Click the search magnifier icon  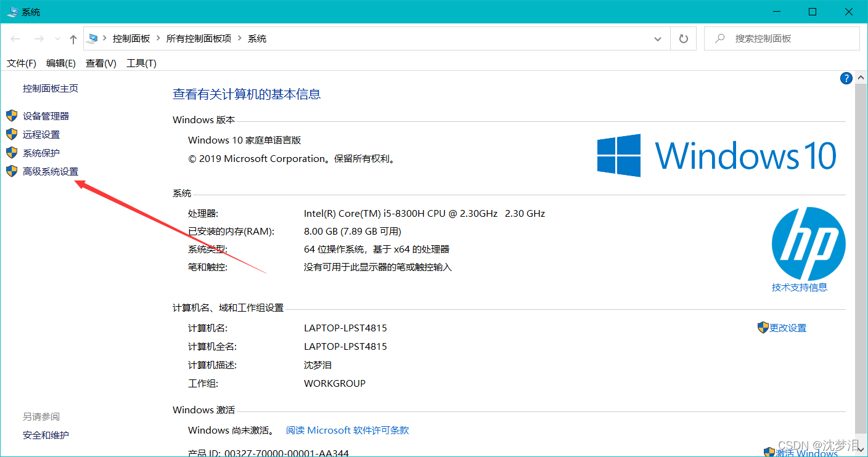pos(719,38)
